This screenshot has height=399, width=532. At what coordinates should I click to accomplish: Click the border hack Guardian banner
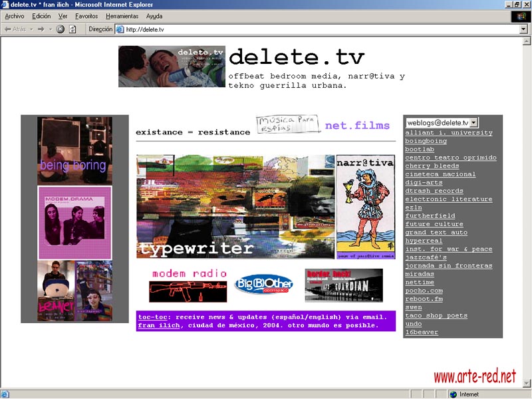click(344, 285)
